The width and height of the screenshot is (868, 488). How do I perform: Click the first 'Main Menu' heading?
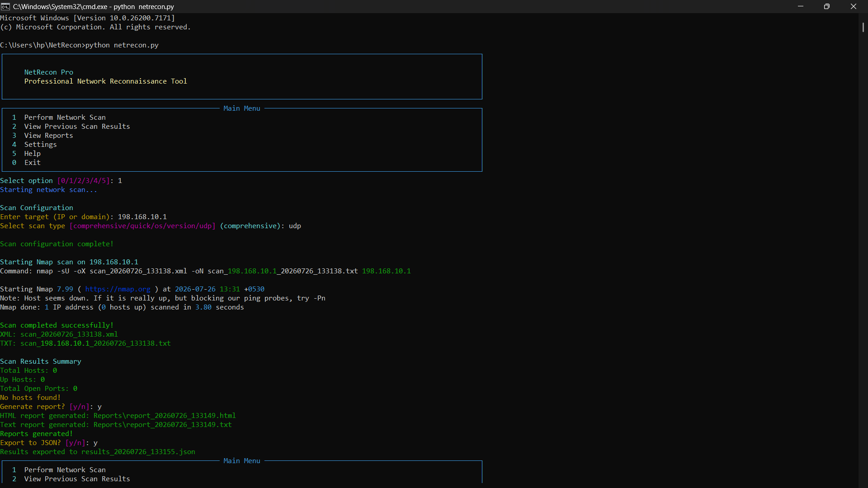pos(242,108)
